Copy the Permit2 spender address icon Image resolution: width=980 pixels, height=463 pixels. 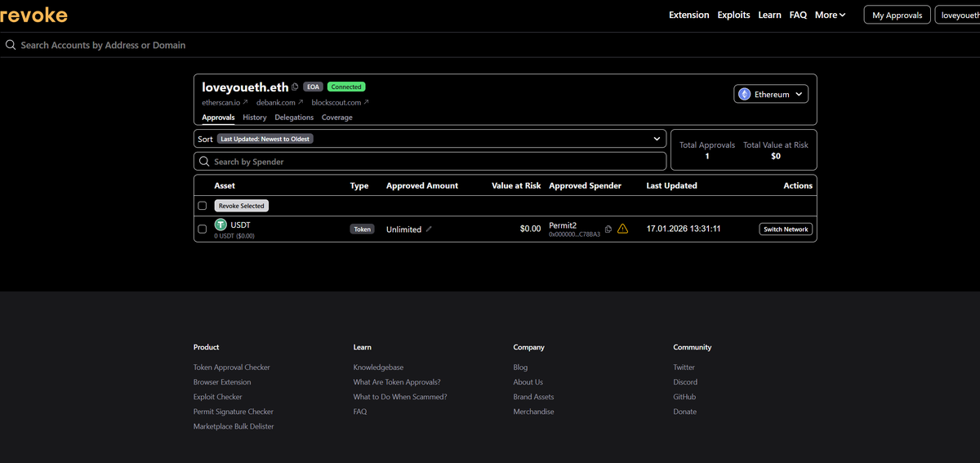coord(608,229)
